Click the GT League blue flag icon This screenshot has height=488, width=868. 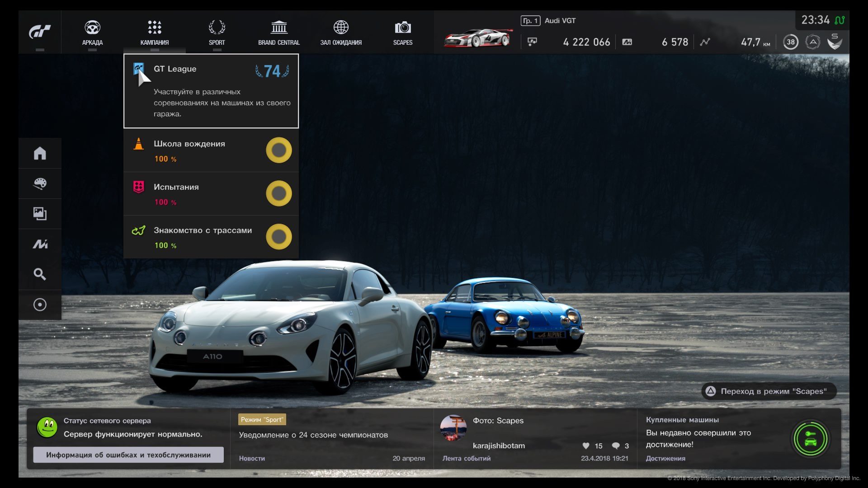coord(138,69)
